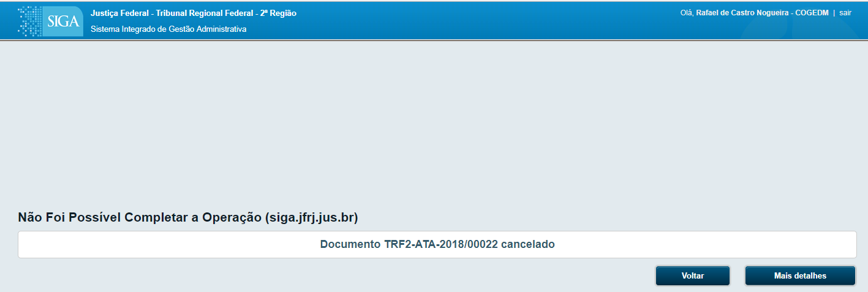Click the SIGA logo icon
This screenshot has height=292, width=868.
pyautogui.click(x=63, y=21)
